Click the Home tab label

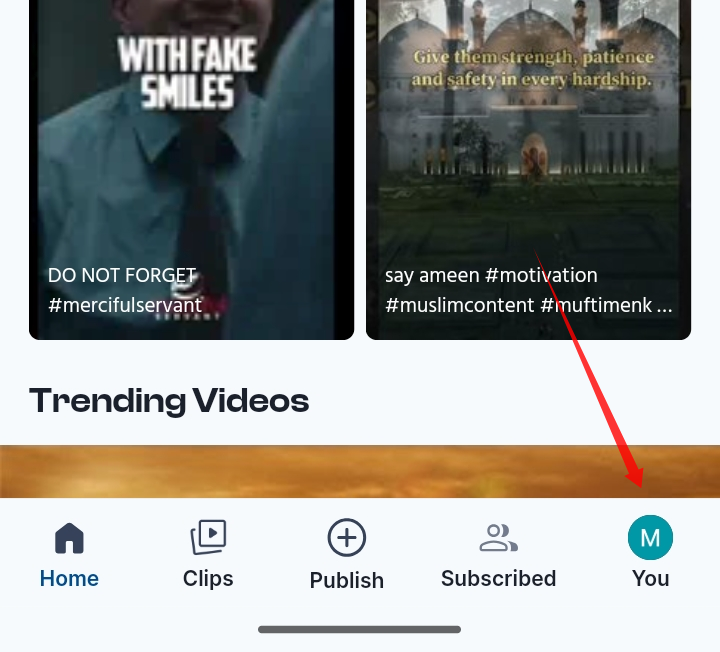click(x=69, y=578)
